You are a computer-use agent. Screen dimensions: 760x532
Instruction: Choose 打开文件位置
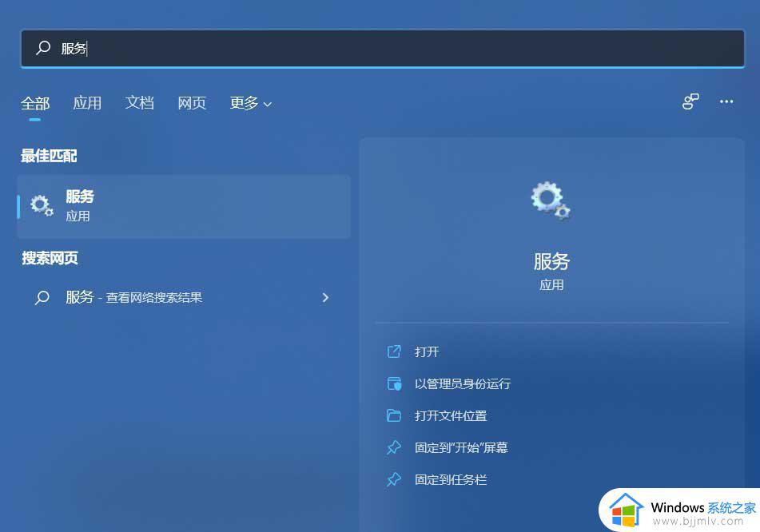(x=451, y=415)
